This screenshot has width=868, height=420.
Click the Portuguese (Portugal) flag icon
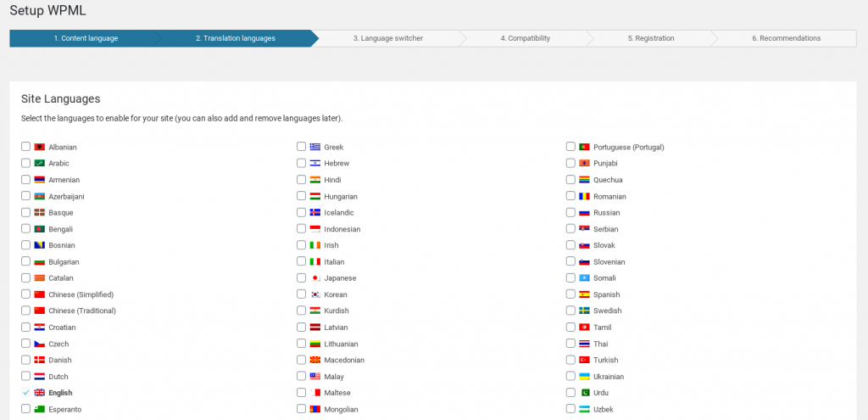click(x=584, y=147)
